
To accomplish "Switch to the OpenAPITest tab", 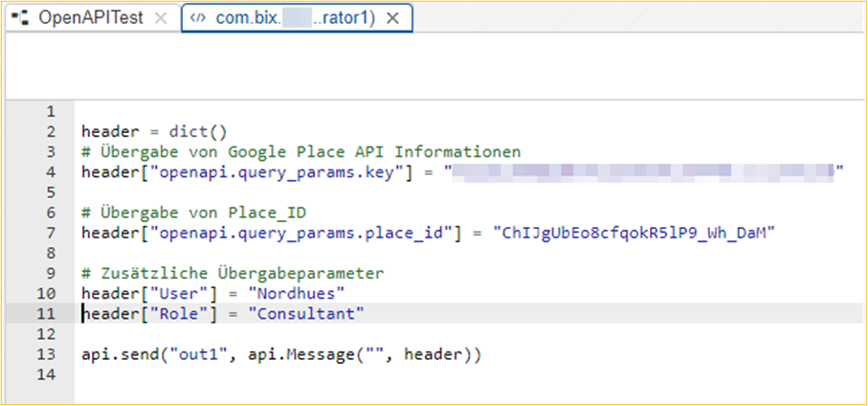I will (x=90, y=18).
